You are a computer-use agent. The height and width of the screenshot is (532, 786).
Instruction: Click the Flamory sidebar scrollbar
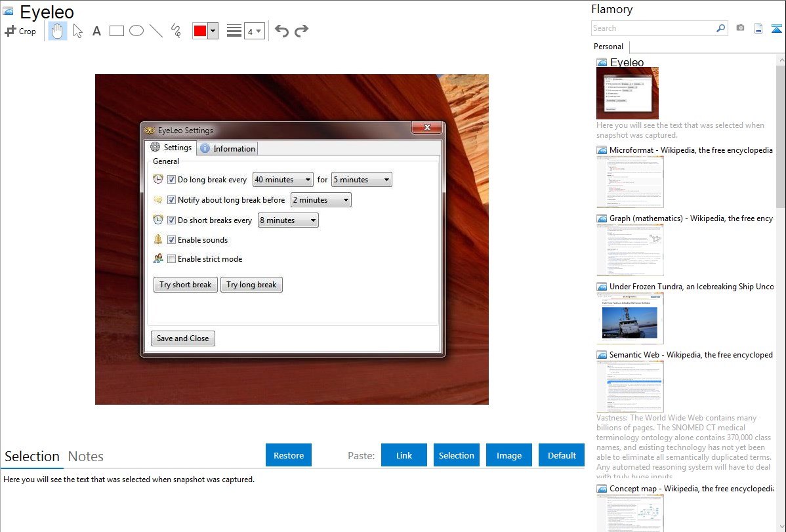tap(781, 135)
